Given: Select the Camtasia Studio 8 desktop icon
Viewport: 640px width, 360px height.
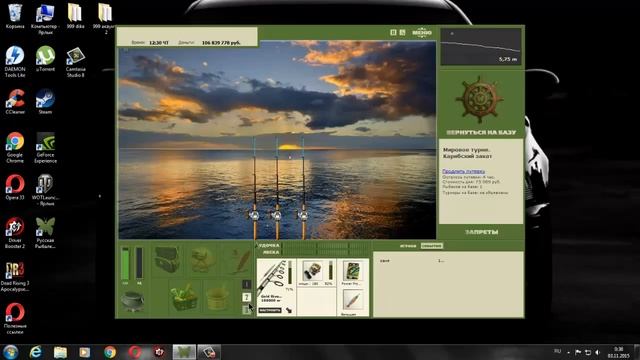Looking at the screenshot, I should pyautogui.click(x=76, y=62).
